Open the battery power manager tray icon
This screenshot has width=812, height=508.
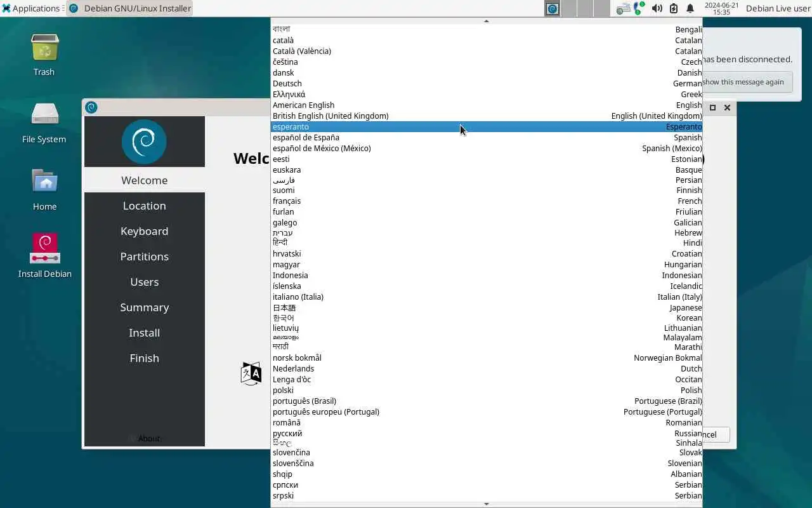pos(674,8)
